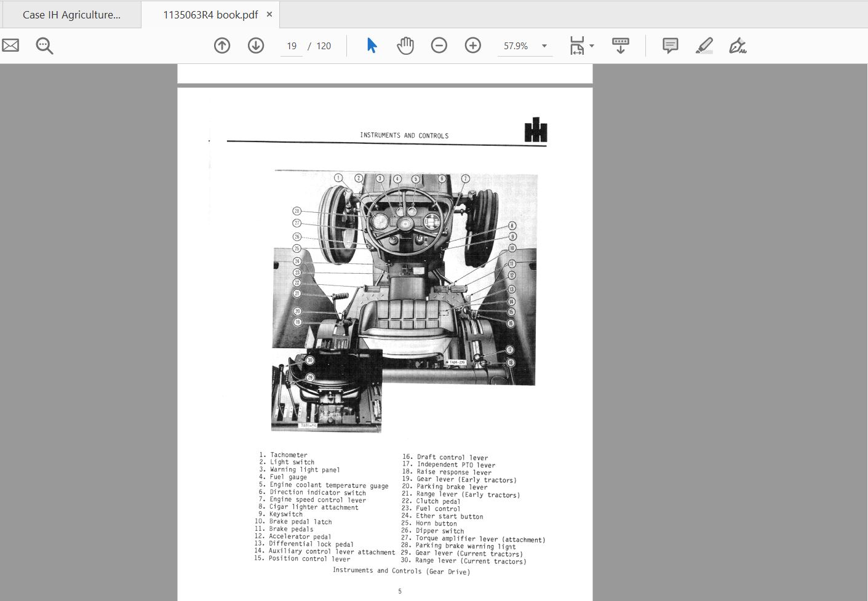Switch to the Case IH Agriculture tab
The width and height of the screenshot is (868, 601).
[x=71, y=15]
